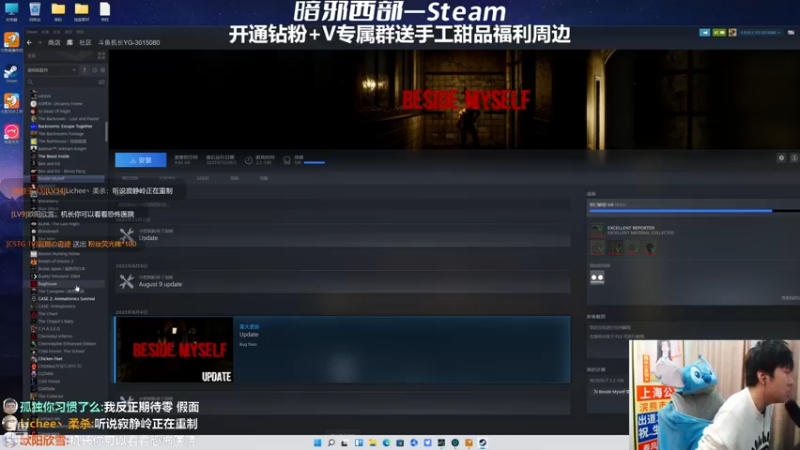Open the 商店 store tab
Screen dimensions: 800x450
[54, 42]
